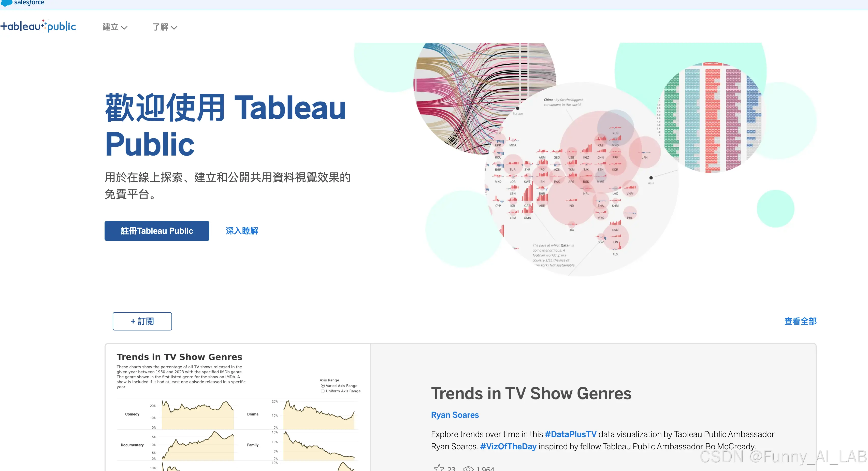This screenshot has height=471, width=868.
Task: Click the Tableau Public logo
Action: click(38, 26)
